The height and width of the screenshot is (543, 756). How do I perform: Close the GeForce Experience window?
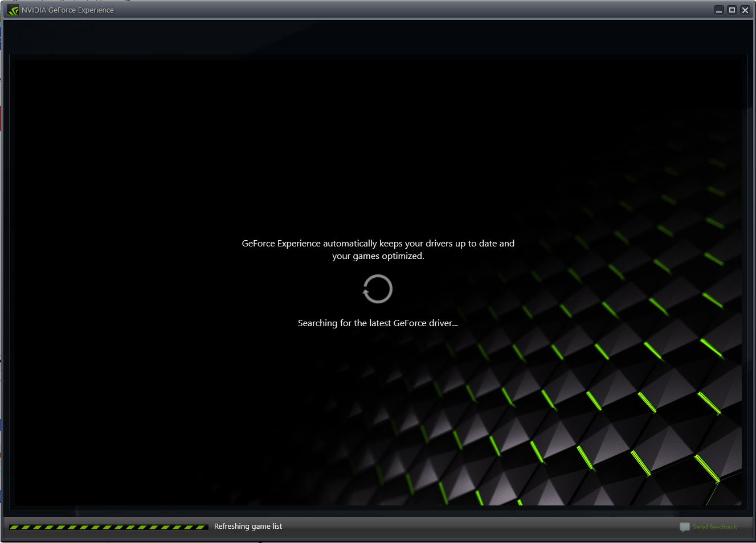point(745,10)
